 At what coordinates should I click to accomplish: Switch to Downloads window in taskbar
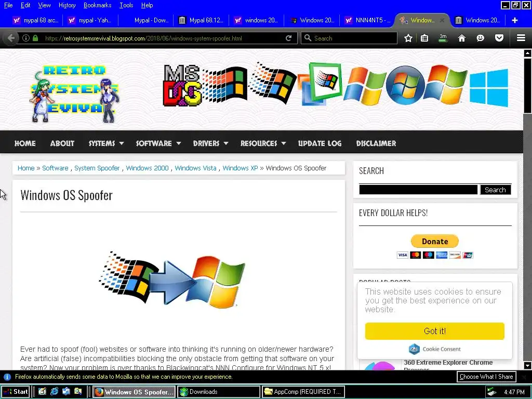pos(219,392)
